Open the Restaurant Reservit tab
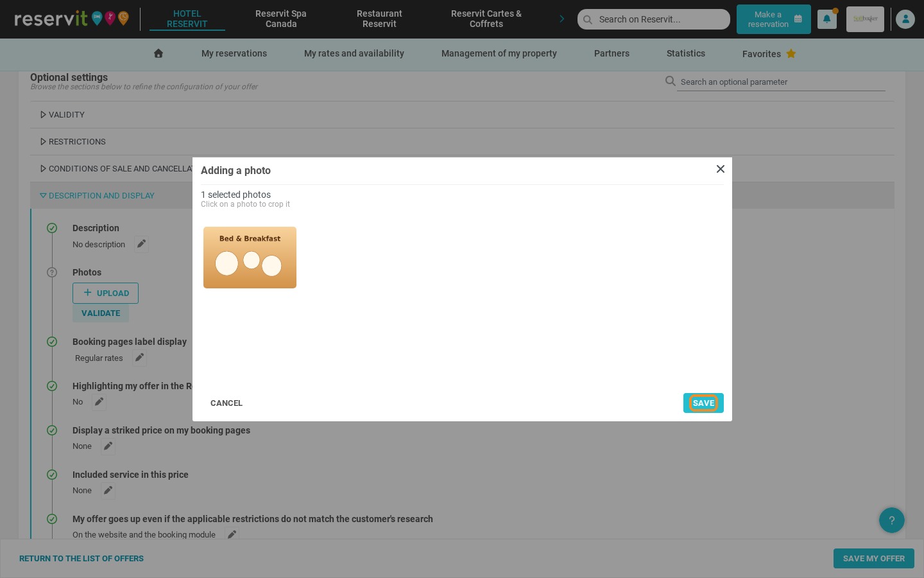The height and width of the screenshot is (578, 924). (379, 19)
